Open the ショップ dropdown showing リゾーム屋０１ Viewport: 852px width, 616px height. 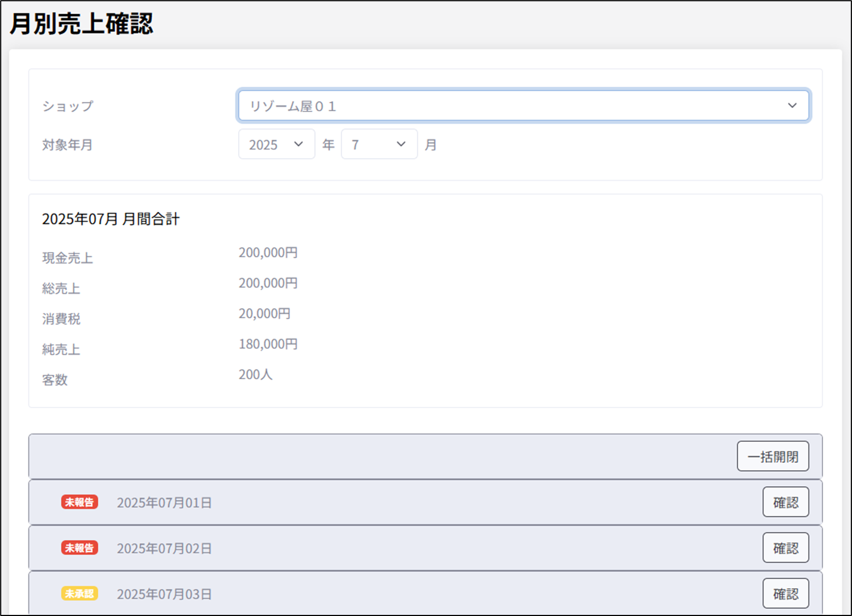(x=523, y=106)
